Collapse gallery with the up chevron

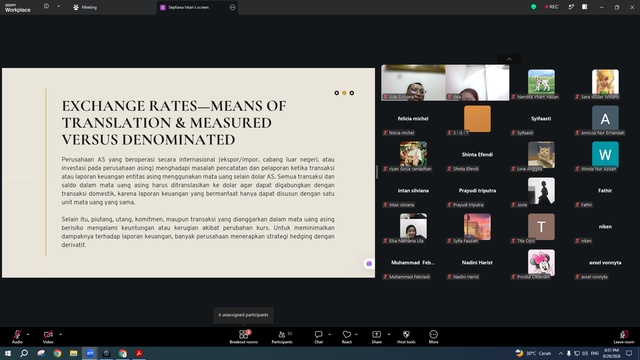tap(509, 59)
